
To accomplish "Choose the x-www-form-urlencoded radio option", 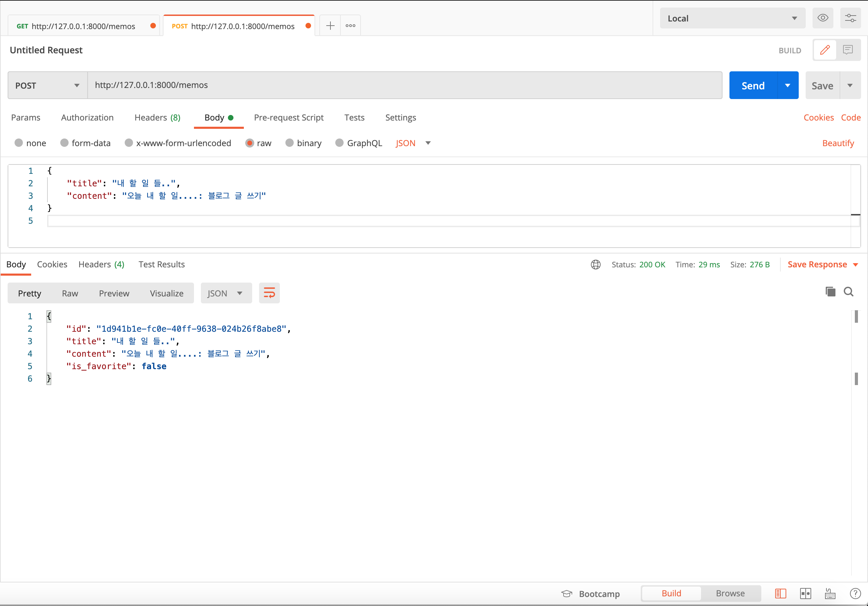I will (129, 143).
